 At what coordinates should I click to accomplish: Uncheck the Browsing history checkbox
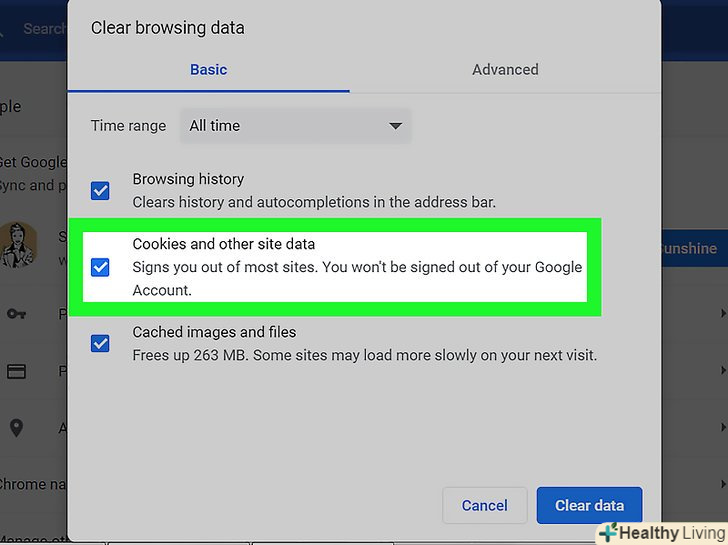pos(100,190)
